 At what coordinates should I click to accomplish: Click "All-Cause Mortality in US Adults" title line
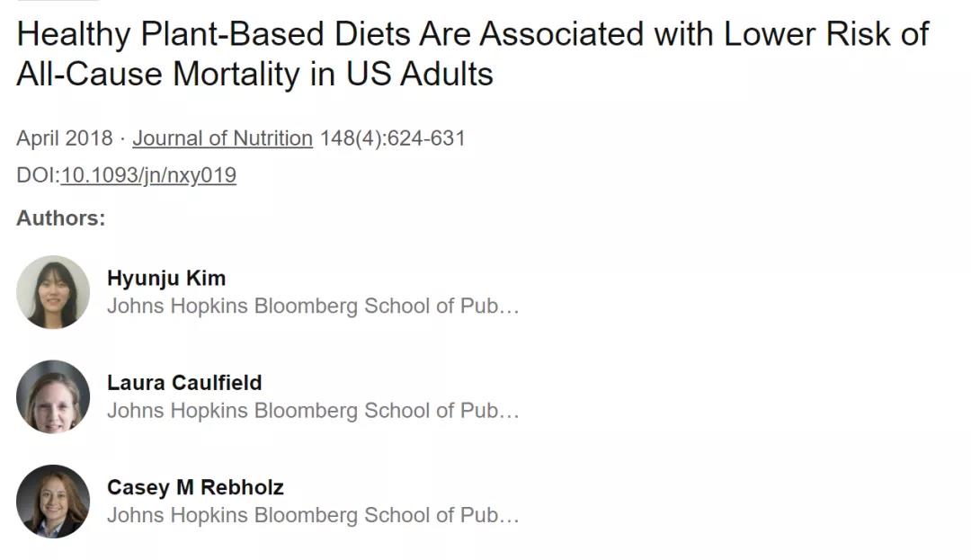tap(254, 75)
